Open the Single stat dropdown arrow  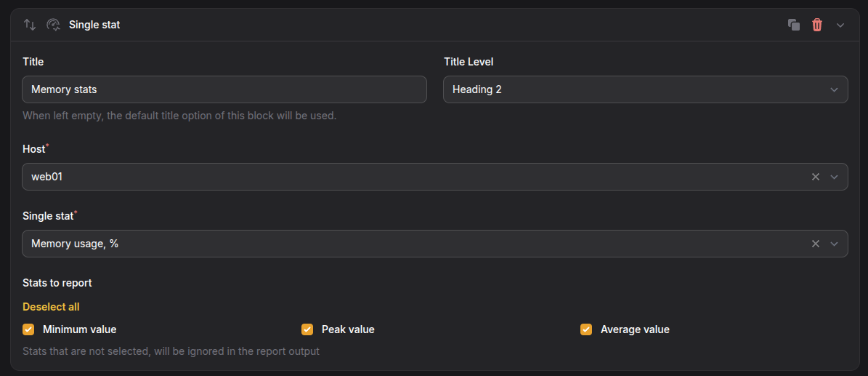[x=835, y=244]
